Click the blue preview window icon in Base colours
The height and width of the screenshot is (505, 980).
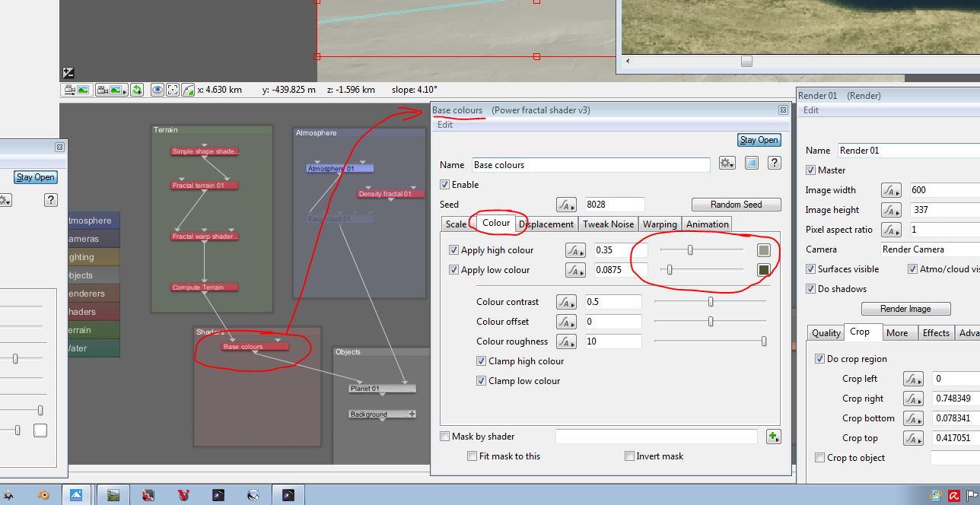(752, 164)
